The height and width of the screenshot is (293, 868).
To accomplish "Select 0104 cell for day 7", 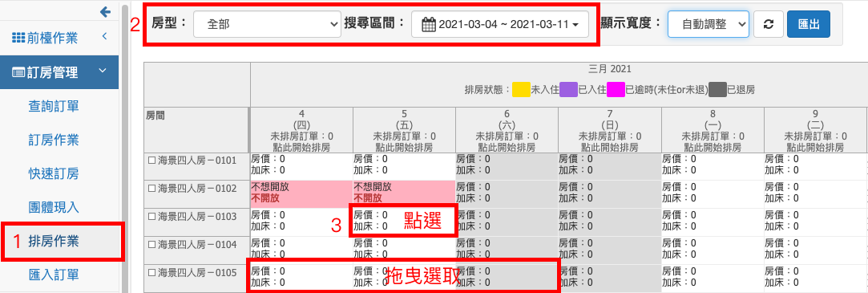I will tap(609, 250).
